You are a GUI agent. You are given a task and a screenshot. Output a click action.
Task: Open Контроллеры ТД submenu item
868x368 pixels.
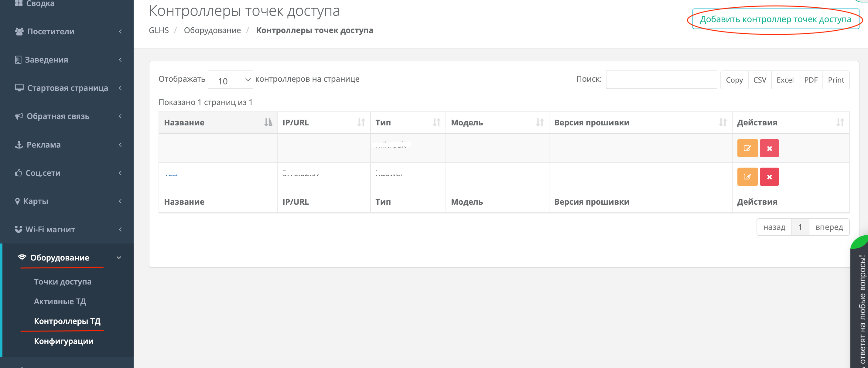(67, 321)
